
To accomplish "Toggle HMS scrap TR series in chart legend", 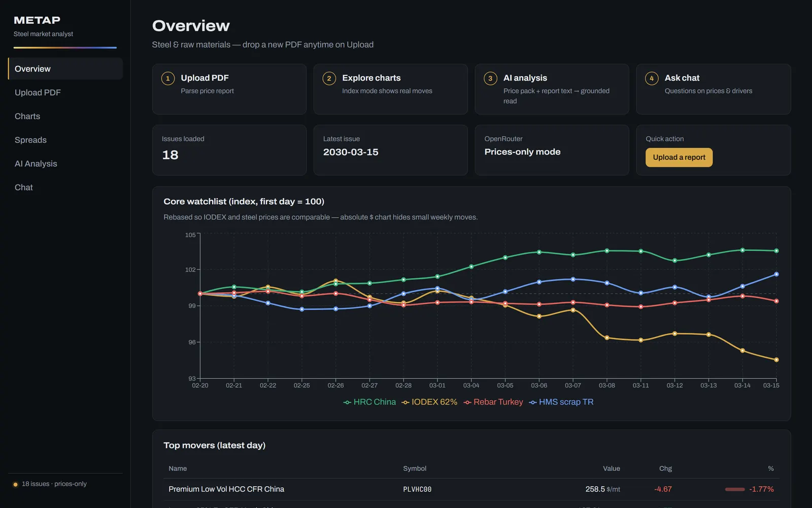I will [561, 402].
